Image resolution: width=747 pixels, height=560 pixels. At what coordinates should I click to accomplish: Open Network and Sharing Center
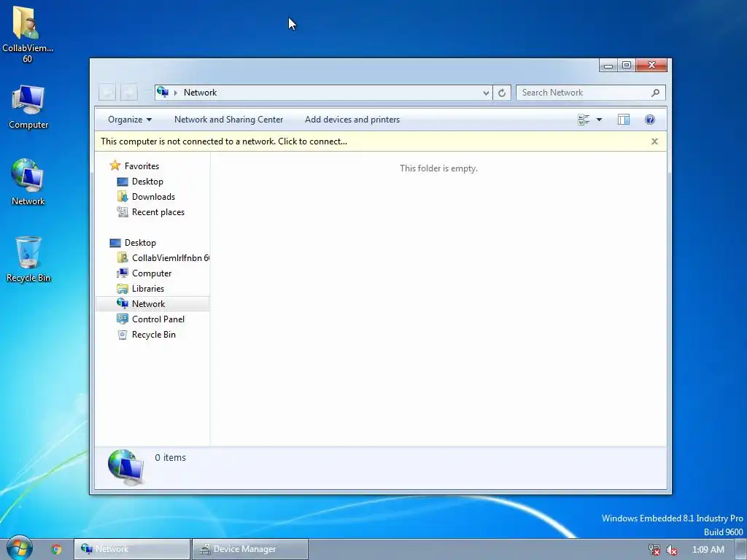[x=228, y=120]
